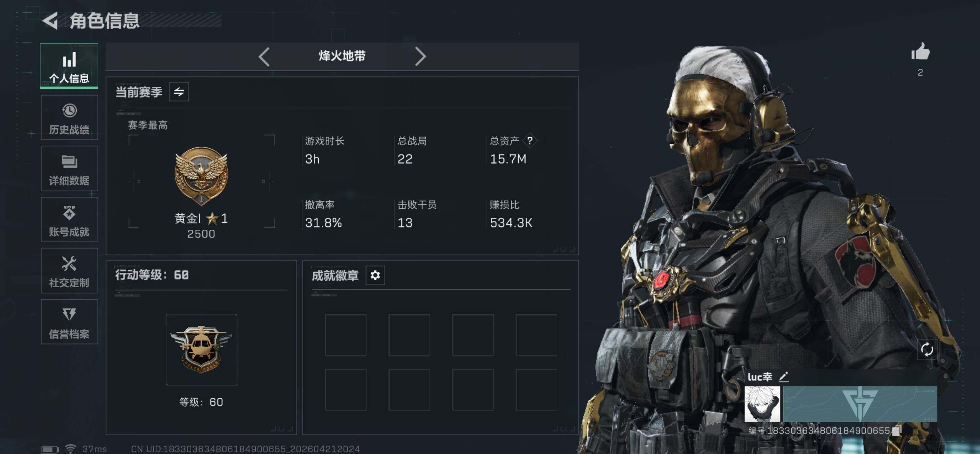Open achievement badge settings gear

[x=375, y=275]
